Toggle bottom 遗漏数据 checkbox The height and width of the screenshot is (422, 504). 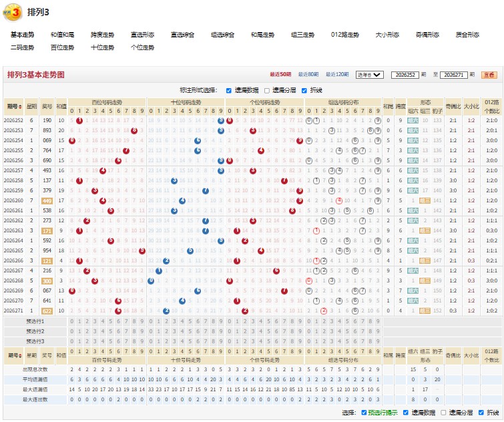tap(406, 413)
